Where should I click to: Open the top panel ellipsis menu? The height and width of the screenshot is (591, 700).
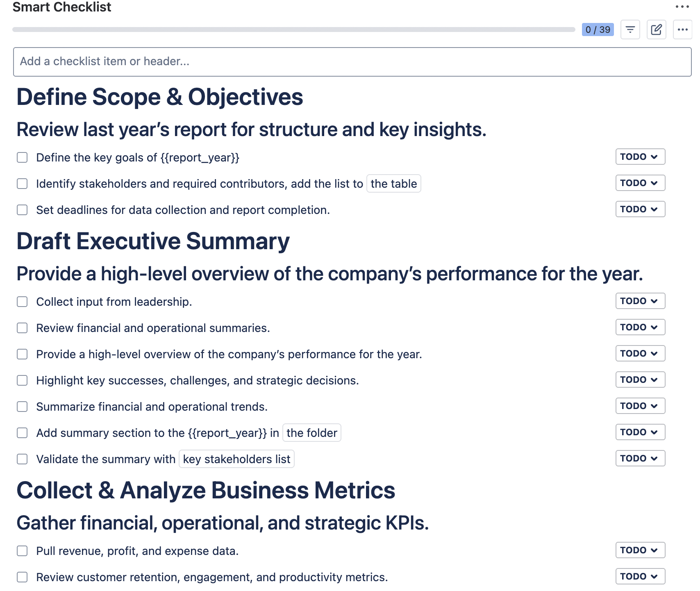click(x=682, y=7)
